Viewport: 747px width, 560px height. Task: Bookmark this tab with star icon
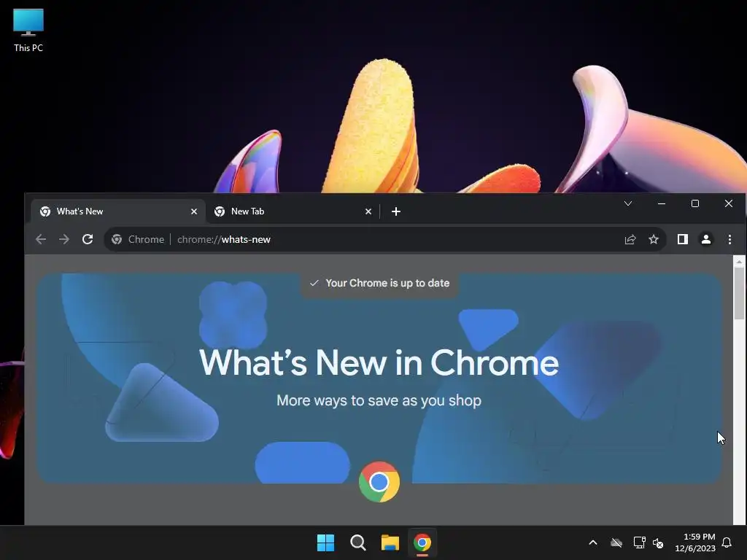coord(654,239)
